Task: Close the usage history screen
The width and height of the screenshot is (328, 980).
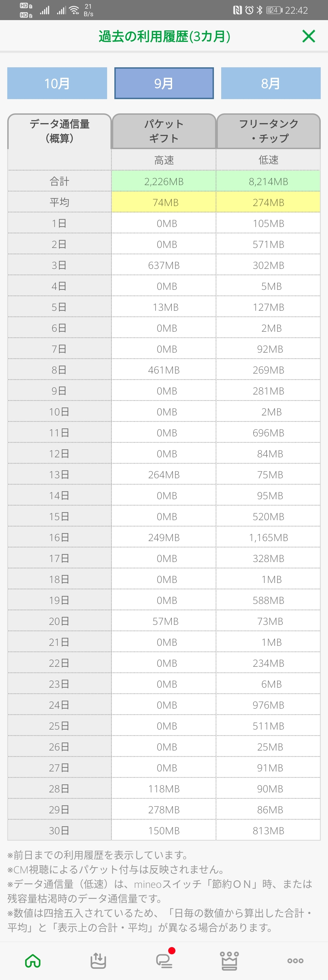Action: (308, 36)
